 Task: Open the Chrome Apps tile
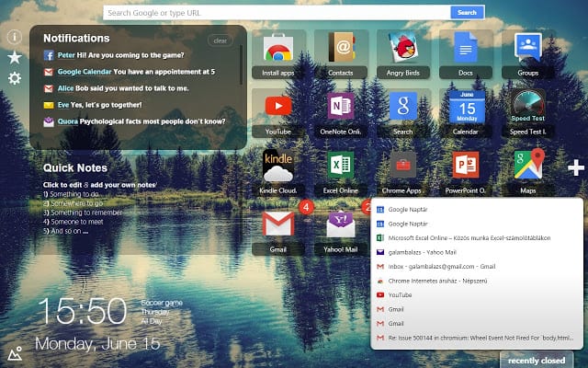pyautogui.click(x=403, y=172)
